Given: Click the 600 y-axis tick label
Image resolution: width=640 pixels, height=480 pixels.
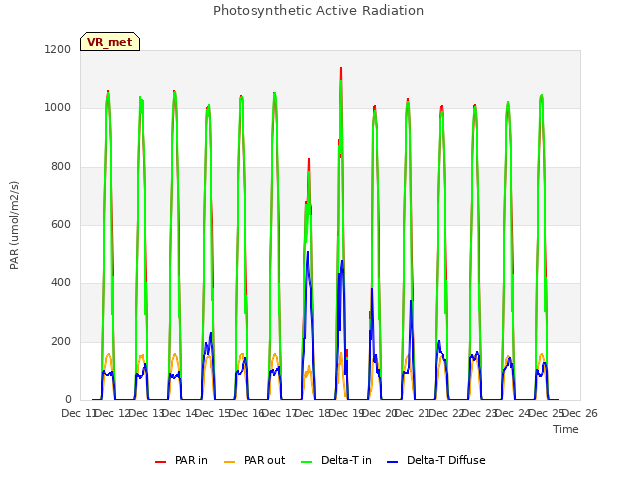Looking at the screenshot, I should [x=61, y=224].
